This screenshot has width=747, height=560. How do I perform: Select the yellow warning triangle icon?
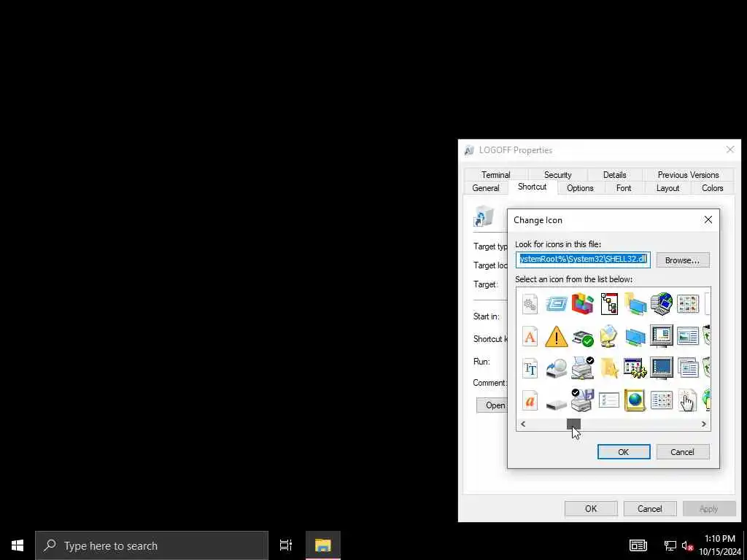pyautogui.click(x=556, y=336)
